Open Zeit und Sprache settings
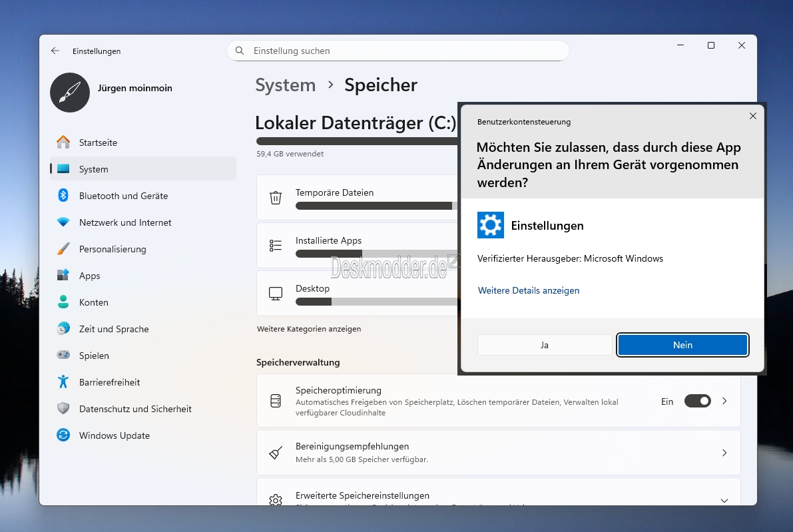The image size is (793, 532). click(113, 329)
